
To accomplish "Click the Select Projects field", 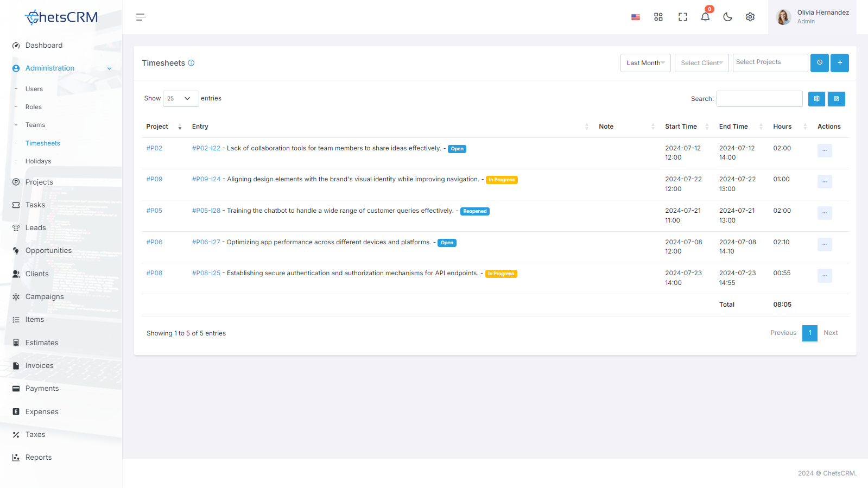I will click(x=770, y=63).
